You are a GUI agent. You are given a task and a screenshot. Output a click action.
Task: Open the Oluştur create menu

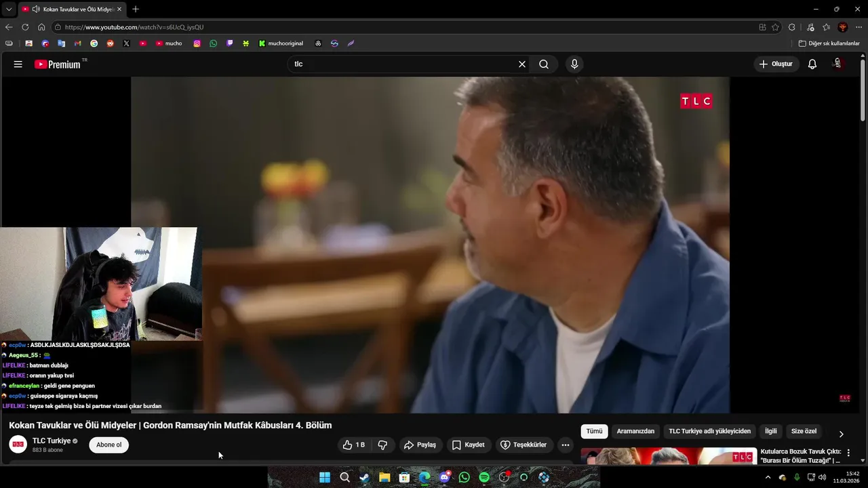tap(776, 64)
